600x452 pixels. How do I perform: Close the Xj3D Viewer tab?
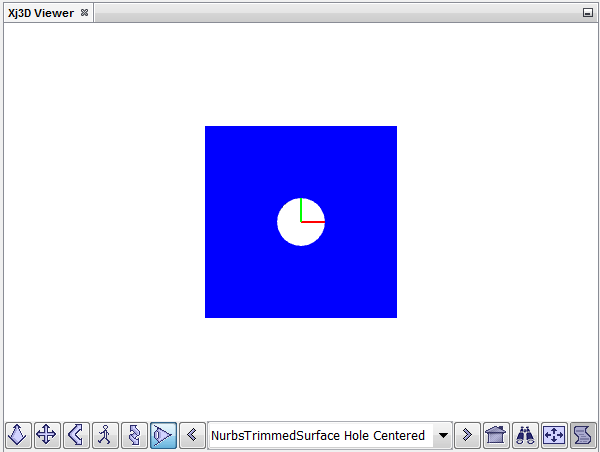(85, 12)
